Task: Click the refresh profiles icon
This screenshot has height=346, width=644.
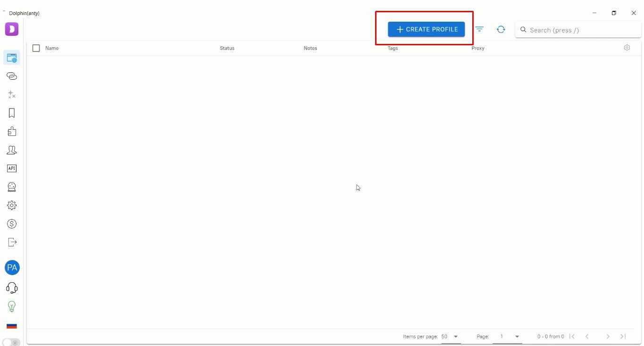Action: pyautogui.click(x=501, y=29)
